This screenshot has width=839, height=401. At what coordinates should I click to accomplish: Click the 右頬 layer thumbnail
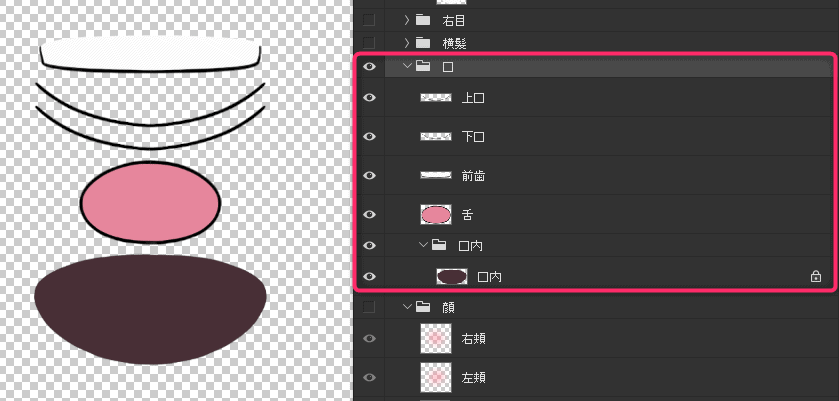tap(437, 339)
